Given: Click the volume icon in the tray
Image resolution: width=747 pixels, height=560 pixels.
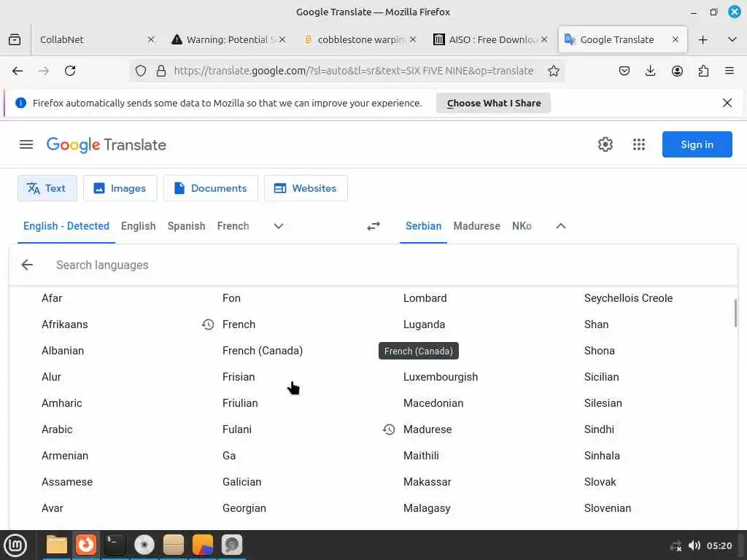Looking at the screenshot, I should coord(694,545).
